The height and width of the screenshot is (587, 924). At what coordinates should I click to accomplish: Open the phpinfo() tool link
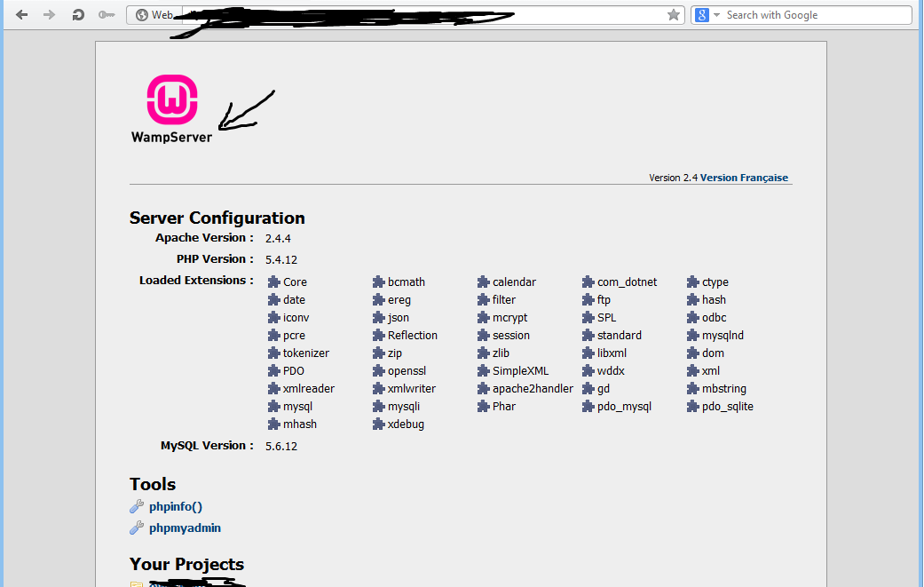176,507
